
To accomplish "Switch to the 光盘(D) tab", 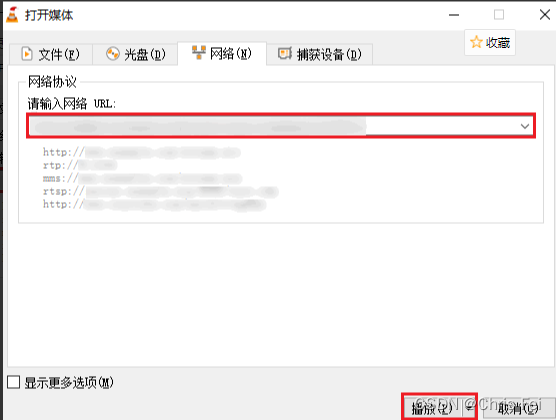I will [x=135, y=54].
